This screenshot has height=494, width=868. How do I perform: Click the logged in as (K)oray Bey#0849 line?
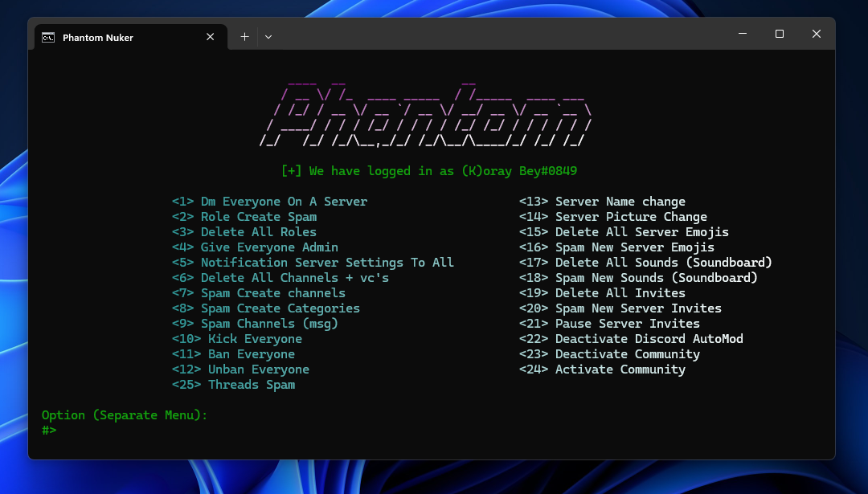pos(429,171)
